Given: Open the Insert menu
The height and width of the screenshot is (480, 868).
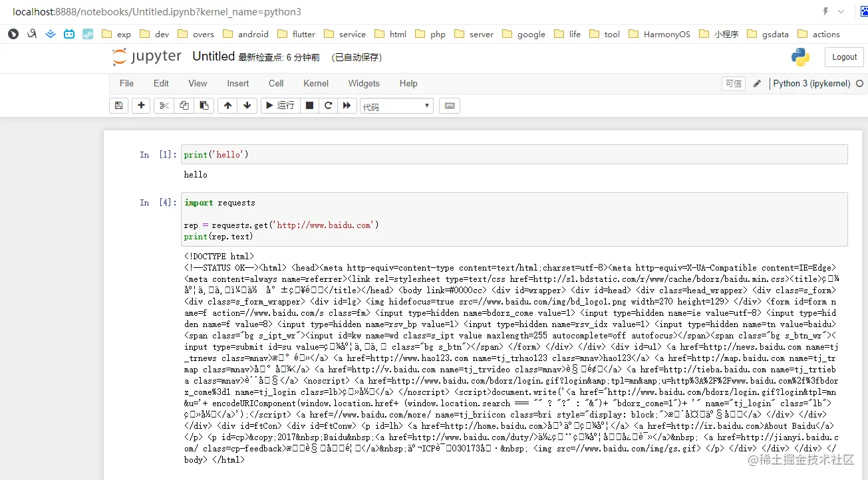Looking at the screenshot, I should click(x=237, y=83).
